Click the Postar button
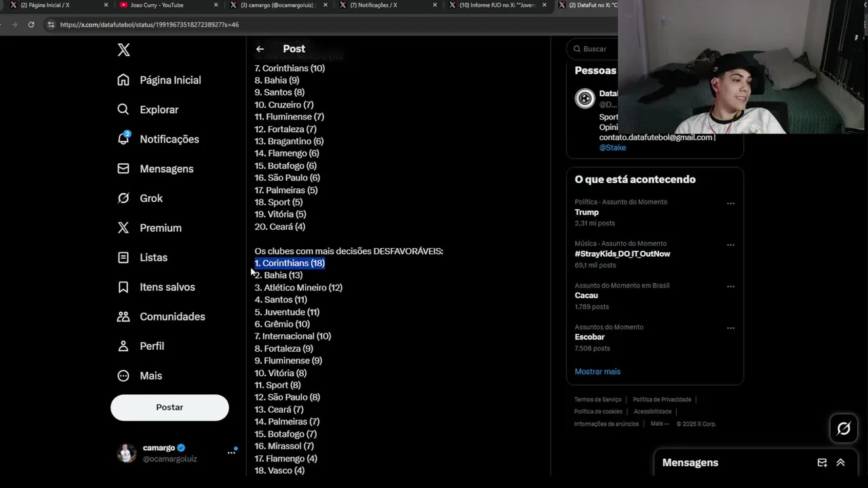 coord(170,407)
